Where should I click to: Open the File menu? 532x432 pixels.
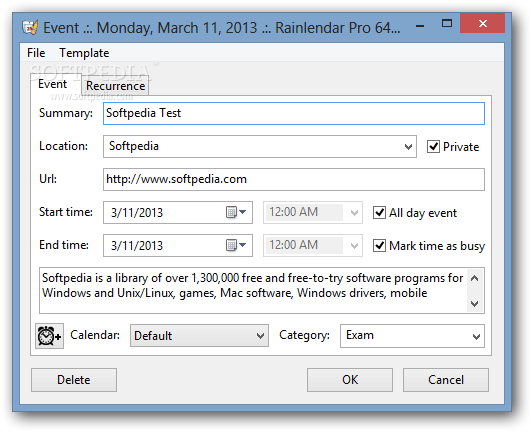click(36, 53)
